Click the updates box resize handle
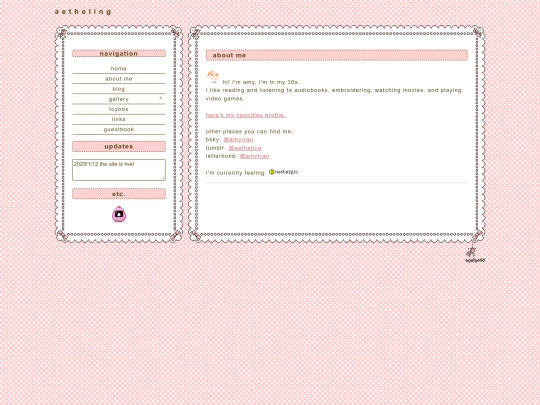The image size is (540, 405). tap(163, 178)
